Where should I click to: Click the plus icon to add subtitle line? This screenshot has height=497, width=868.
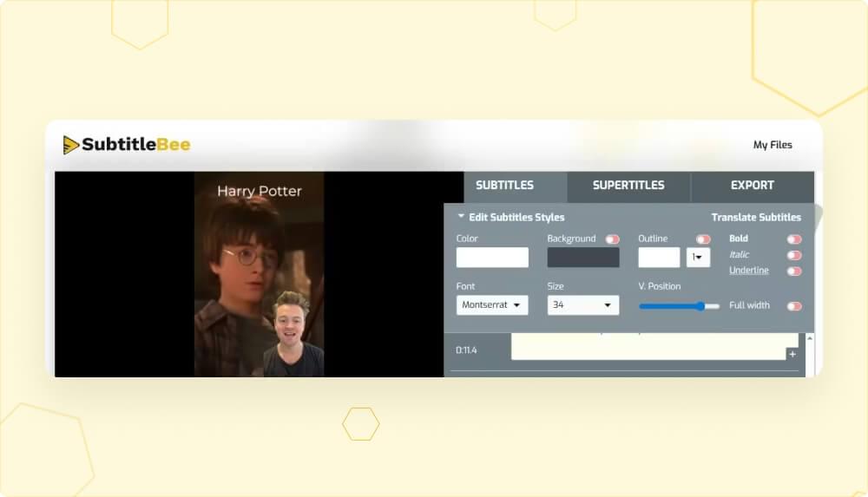792,354
